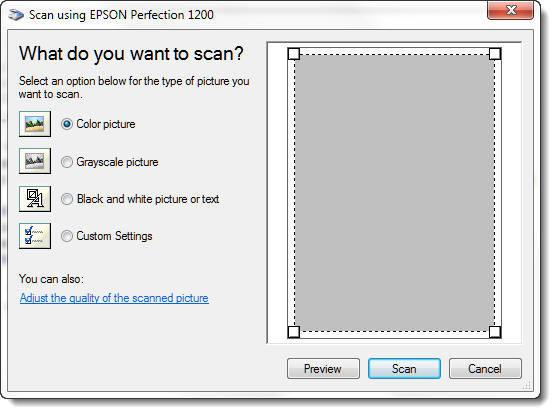Click the bottom-right crop handle in preview
The image size is (556, 414).
tap(495, 332)
